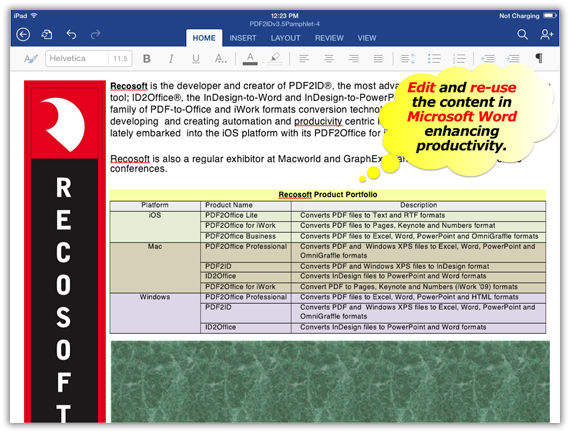Toggle bold formatting

point(147,59)
